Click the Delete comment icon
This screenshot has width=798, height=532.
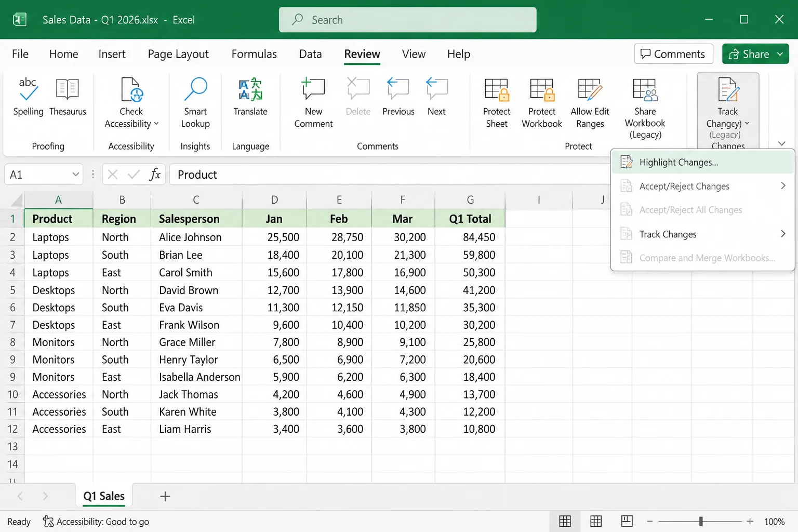358,89
